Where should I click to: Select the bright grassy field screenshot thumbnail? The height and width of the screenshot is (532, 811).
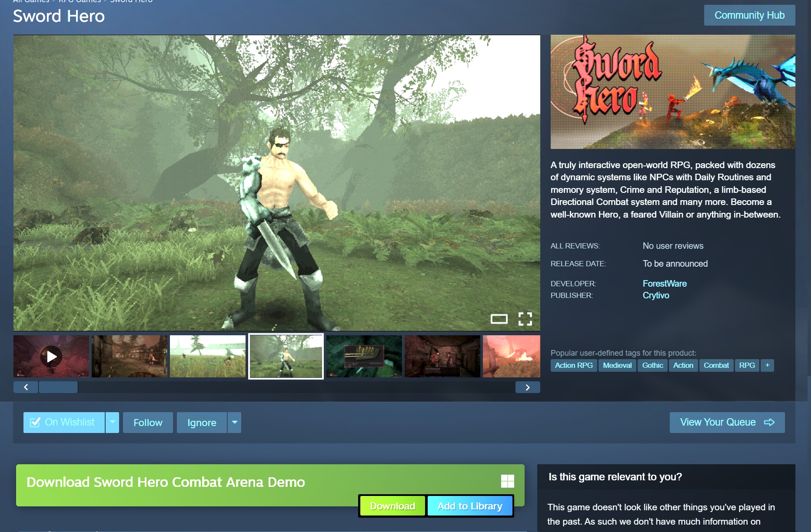point(208,356)
